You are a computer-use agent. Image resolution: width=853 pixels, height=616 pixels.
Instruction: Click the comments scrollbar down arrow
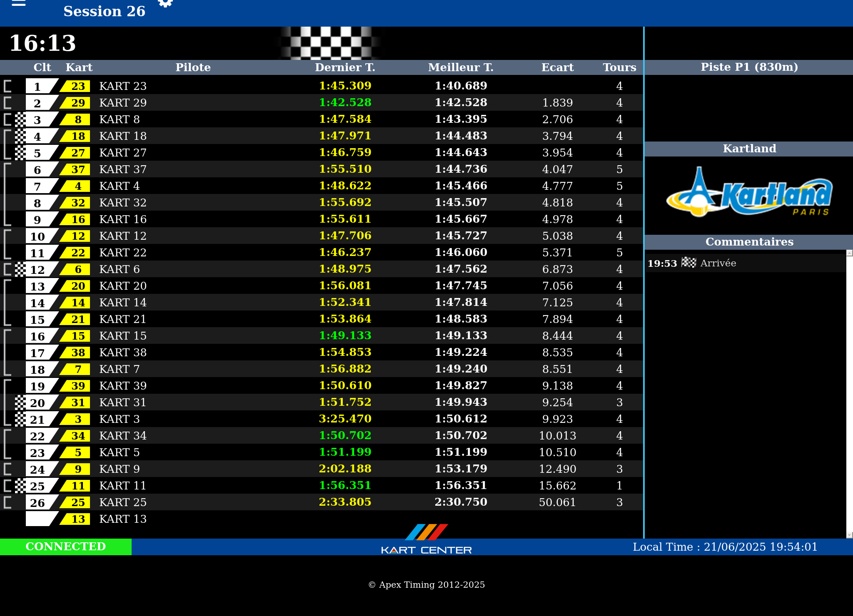coord(849,535)
